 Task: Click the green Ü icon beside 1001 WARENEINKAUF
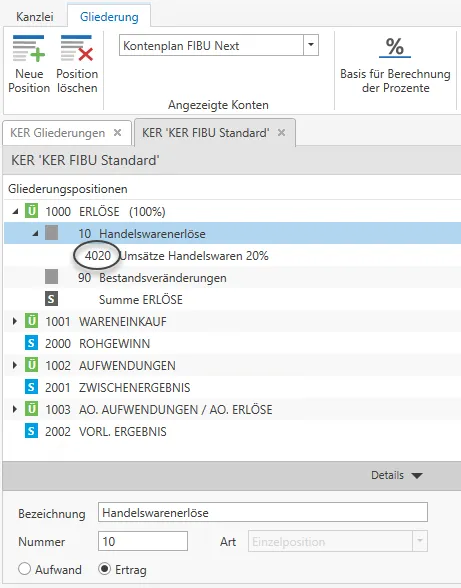[32, 321]
